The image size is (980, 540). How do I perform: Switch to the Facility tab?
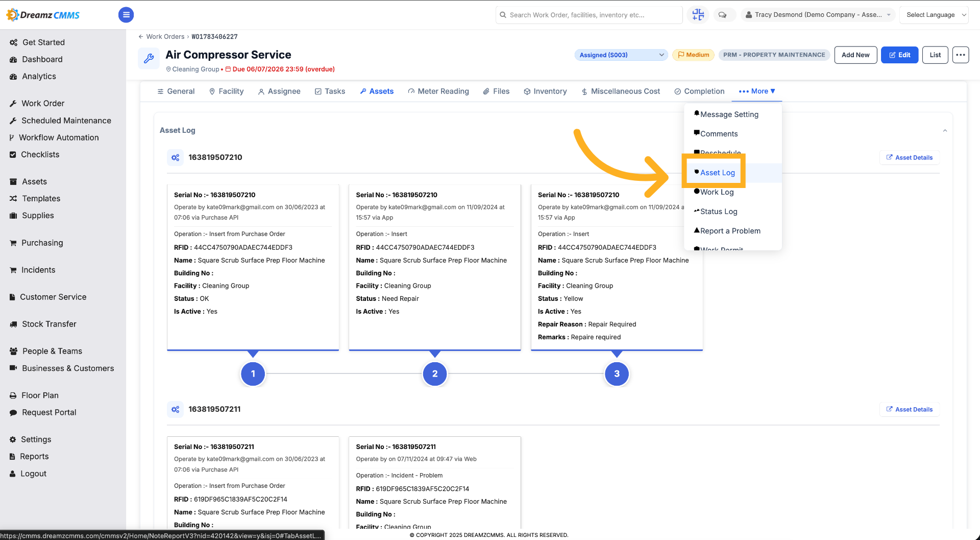(226, 91)
